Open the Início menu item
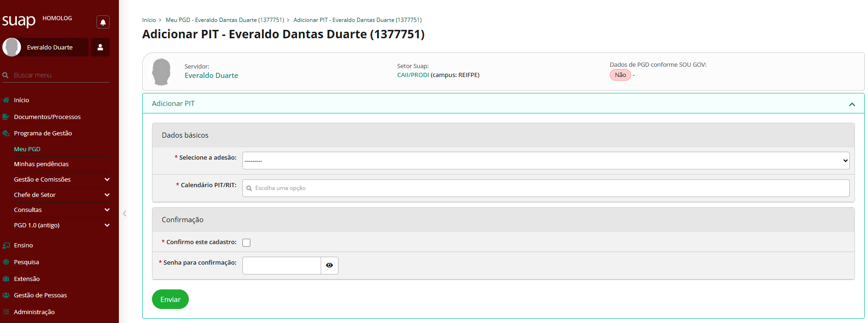 point(21,100)
